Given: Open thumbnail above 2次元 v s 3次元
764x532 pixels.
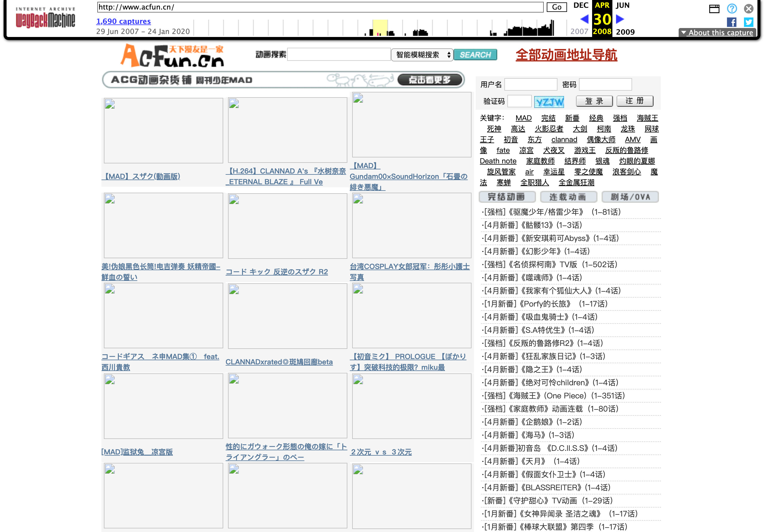Looking at the screenshot, I should click(412, 406).
